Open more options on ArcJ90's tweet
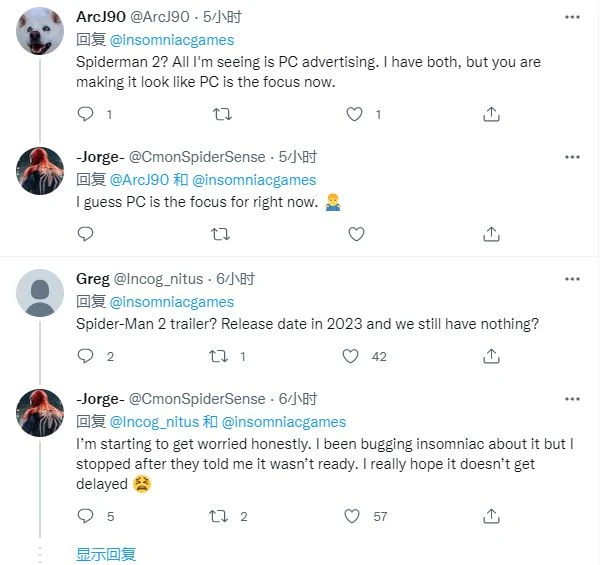Image resolution: width=602 pixels, height=565 pixels. [x=572, y=17]
